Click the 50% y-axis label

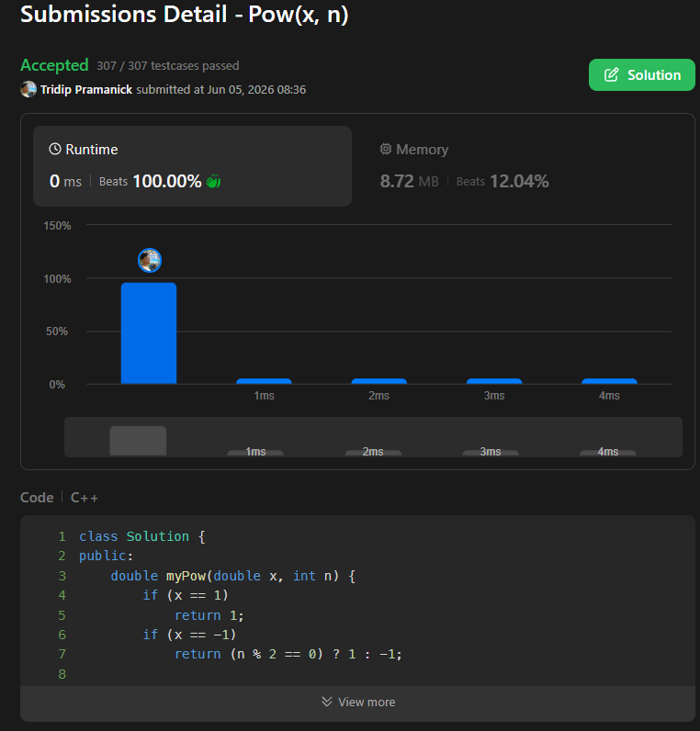[x=57, y=332]
